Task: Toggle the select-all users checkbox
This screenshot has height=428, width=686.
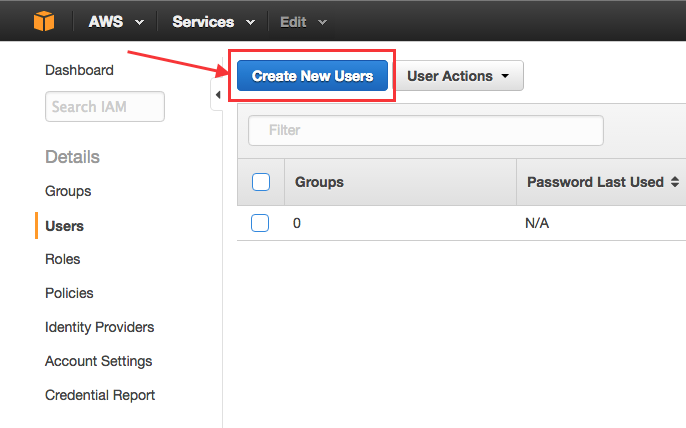Action: tap(261, 182)
